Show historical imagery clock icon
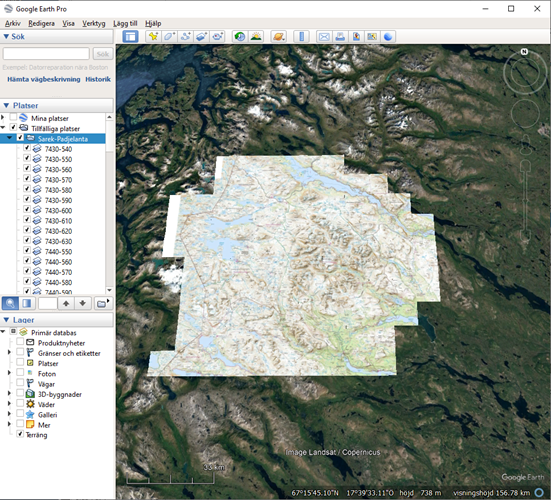 (x=240, y=37)
